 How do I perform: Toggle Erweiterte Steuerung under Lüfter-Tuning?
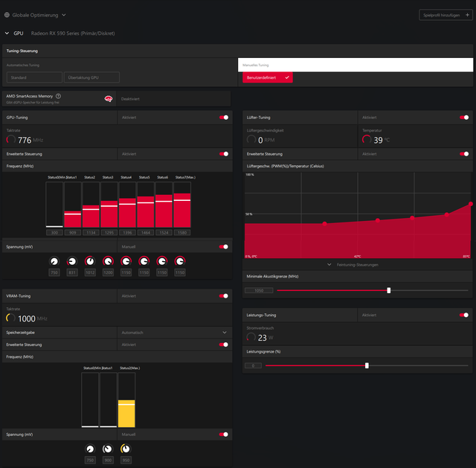click(x=464, y=154)
